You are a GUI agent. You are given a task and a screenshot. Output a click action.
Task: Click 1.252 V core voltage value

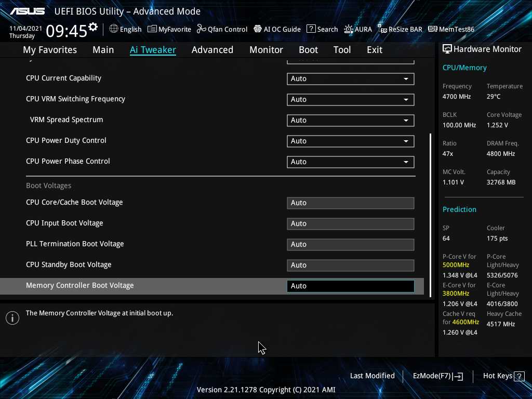pos(497,125)
